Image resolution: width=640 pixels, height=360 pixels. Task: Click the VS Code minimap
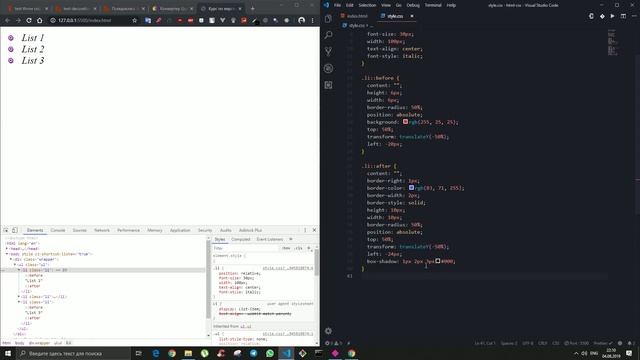[612, 42]
